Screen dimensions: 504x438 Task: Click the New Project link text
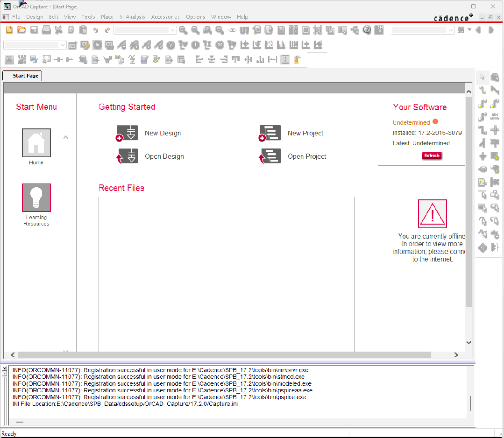point(305,133)
